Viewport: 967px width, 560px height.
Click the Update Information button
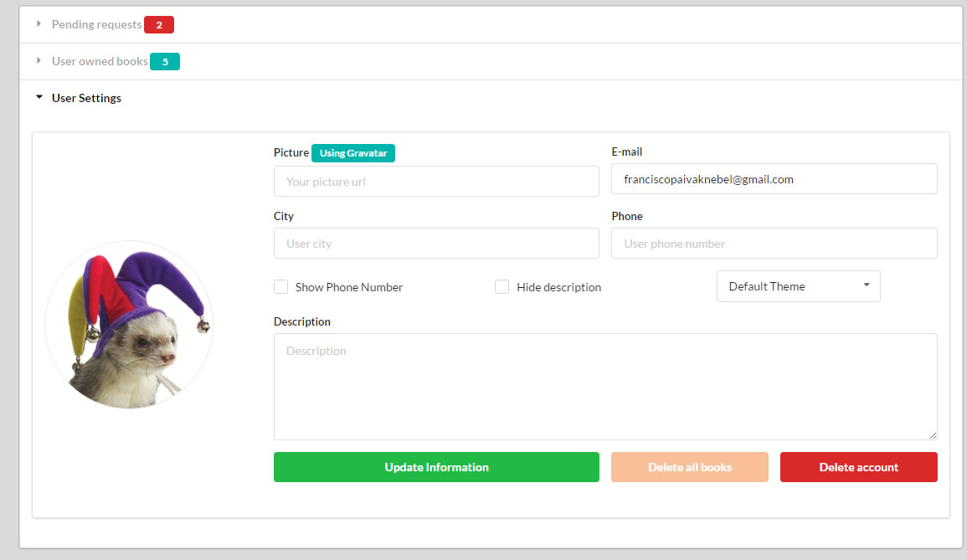pos(436,467)
